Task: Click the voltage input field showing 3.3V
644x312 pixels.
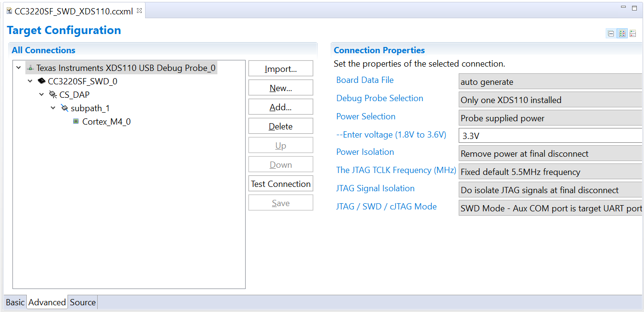Action: [550, 136]
